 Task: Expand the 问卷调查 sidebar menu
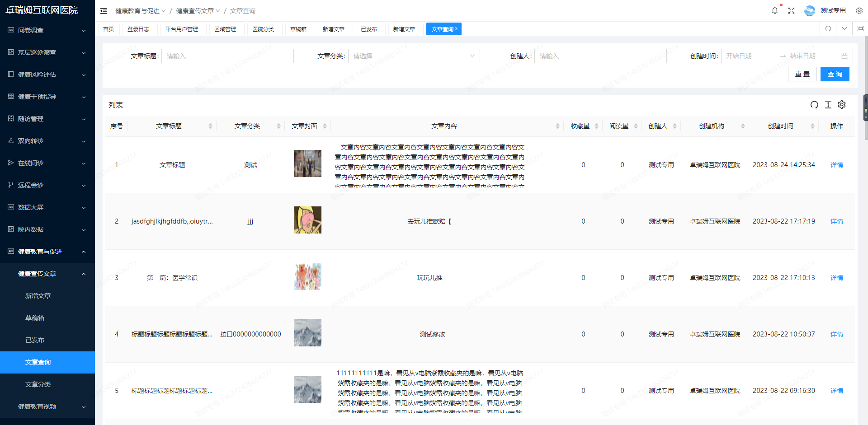click(x=47, y=30)
